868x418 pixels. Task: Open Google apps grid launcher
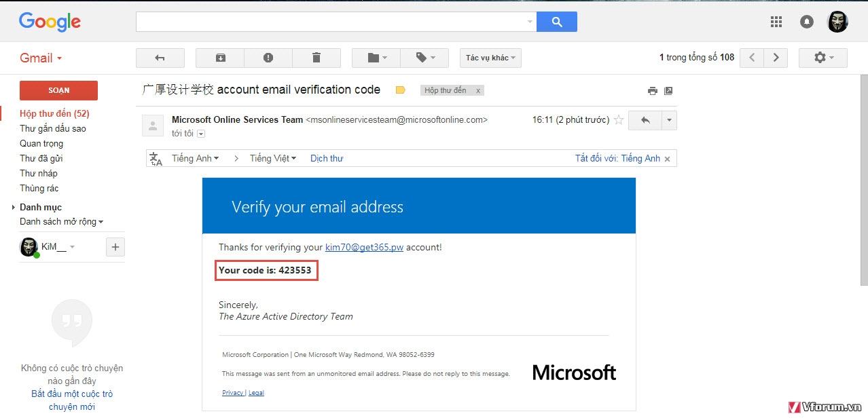point(776,22)
